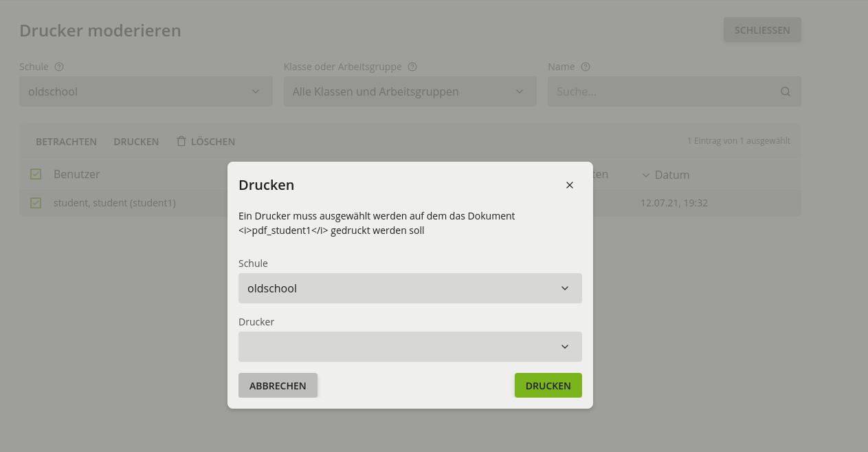Open the Klasse oder Arbeitsgruppe dropdown
Image resolution: width=868 pixels, height=452 pixels.
point(410,92)
